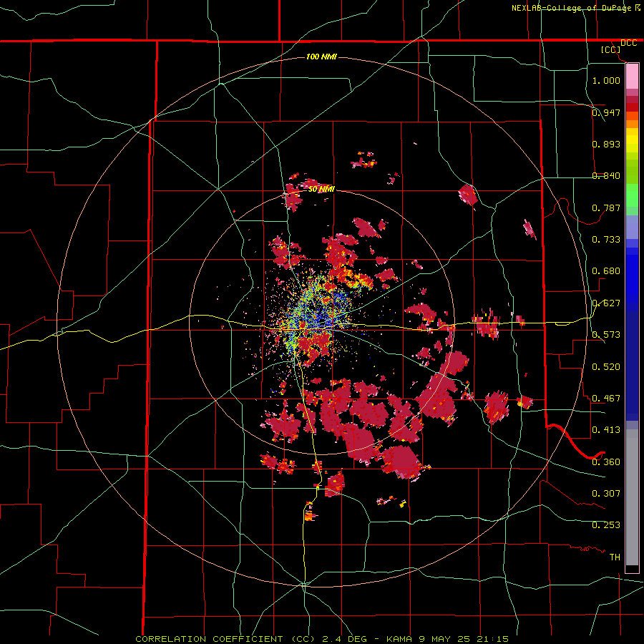Click the 0.680 legend value
The width and height of the screenshot is (644, 644).
pyautogui.click(x=606, y=270)
